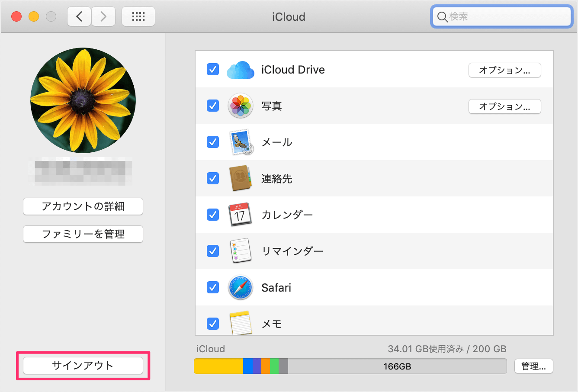Click the Mail stamp icon
Screen dimensions: 578x392
(240, 142)
